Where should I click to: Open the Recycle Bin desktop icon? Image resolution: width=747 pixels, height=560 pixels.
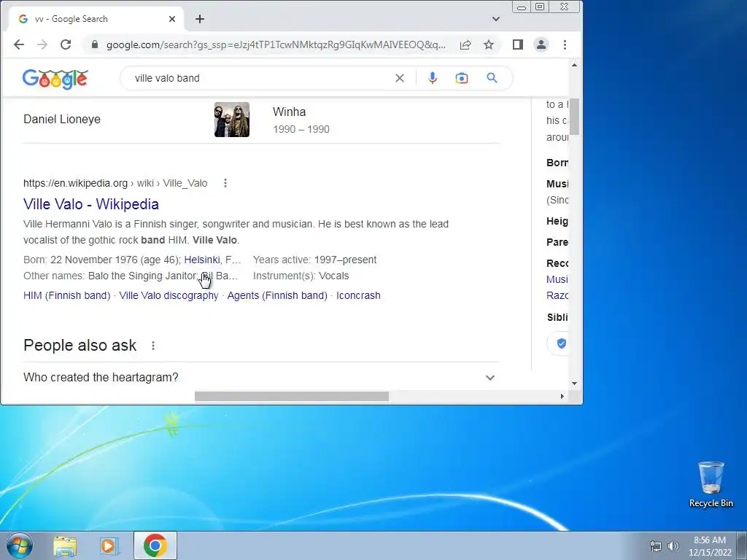pos(711,484)
